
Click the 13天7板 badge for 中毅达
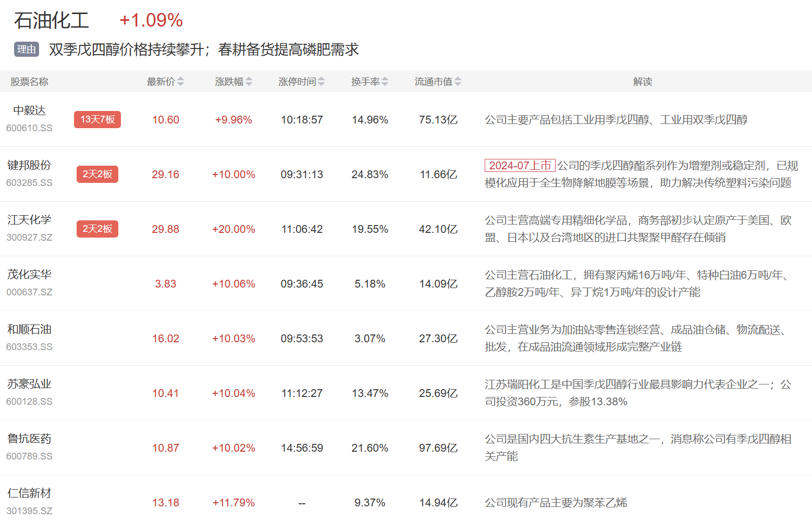point(97,119)
